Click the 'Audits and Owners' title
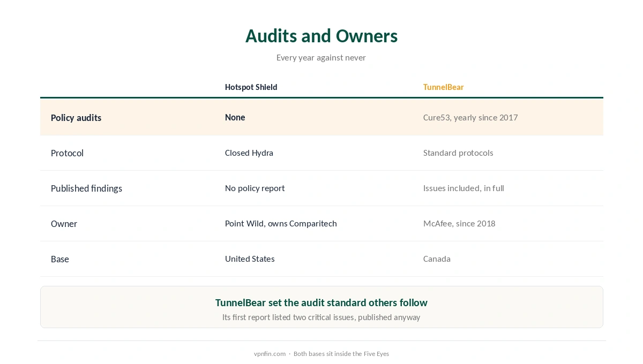Viewport: 643px width, 364px height. coord(322,36)
